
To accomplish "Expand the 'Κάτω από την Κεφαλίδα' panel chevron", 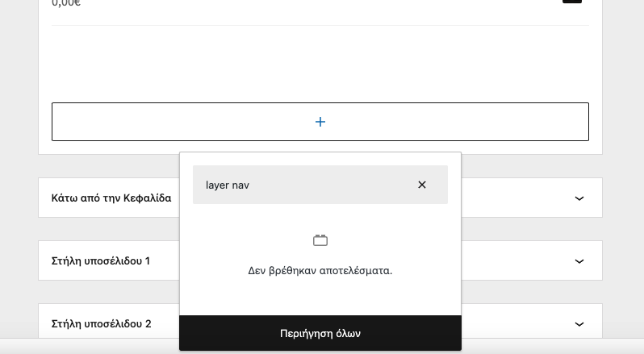I will 579,198.
